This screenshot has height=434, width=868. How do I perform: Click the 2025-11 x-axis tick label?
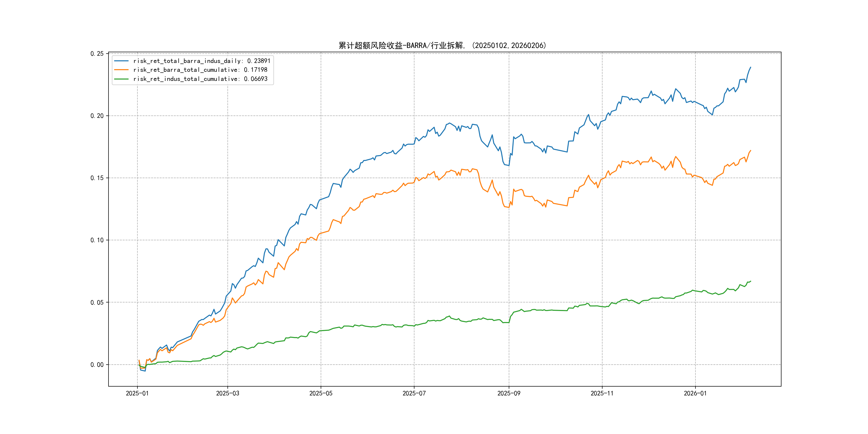(x=602, y=393)
